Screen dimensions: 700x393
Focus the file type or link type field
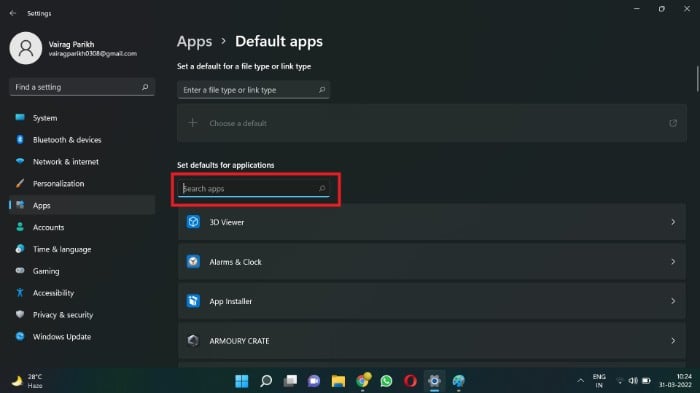253,90
